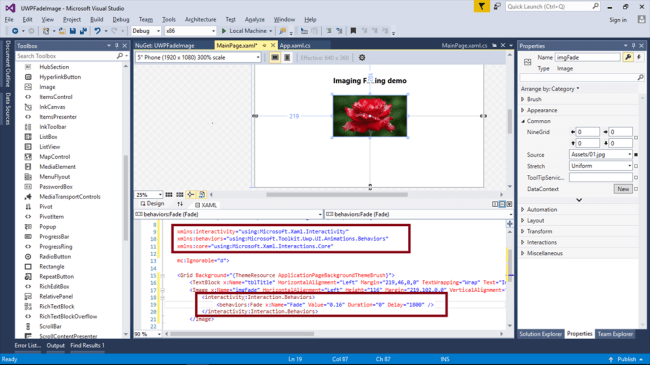The height and width of the screenshot is (365, 650).
Task: Collapse the split pane icon
Action: click(x=509, y=204)
